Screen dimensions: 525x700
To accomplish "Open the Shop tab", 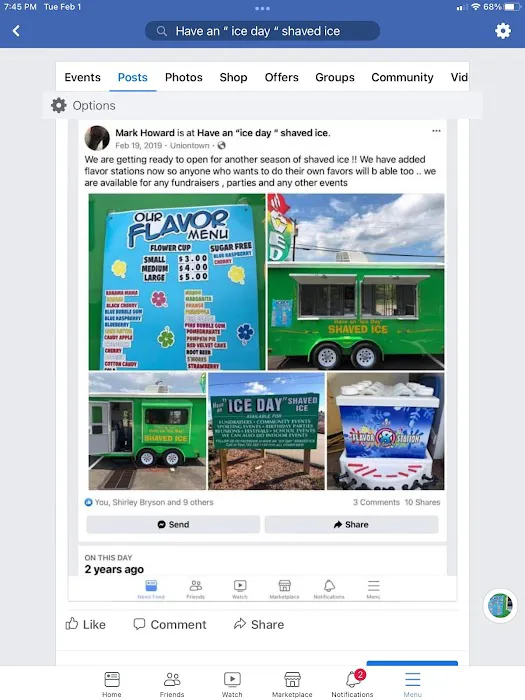I will [233, 77].
